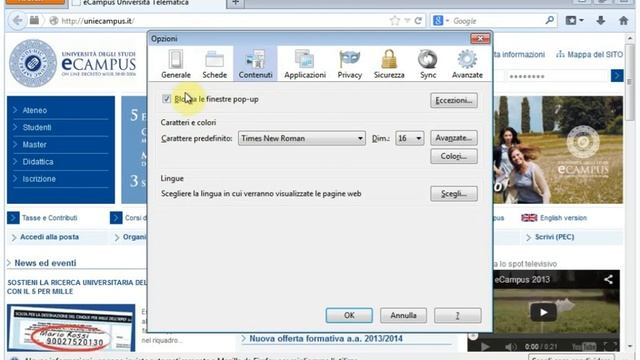This screenshot has height=360, width=640.
Task: Open the Privacy mask tab
Action: click(x=349, y=64)
